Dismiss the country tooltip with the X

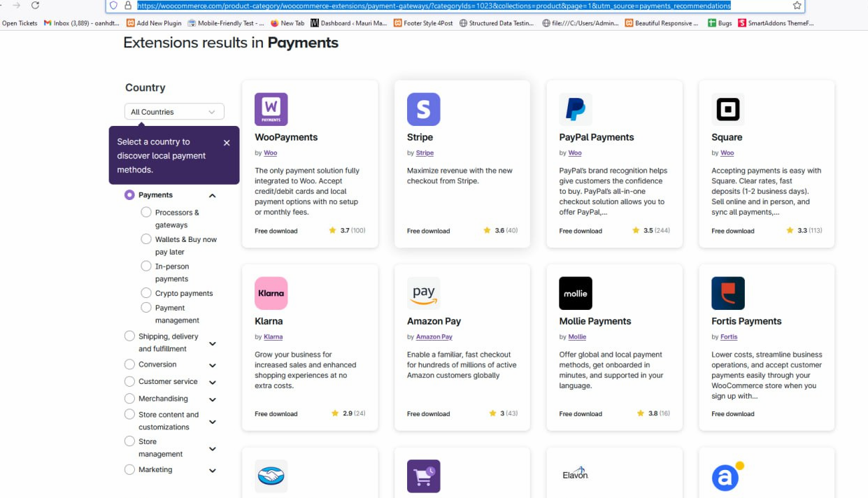click(x=227, y=143)
